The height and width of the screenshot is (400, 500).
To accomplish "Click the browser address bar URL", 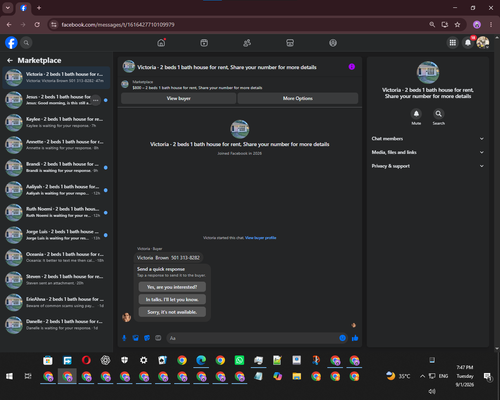I will coord(118,25).
